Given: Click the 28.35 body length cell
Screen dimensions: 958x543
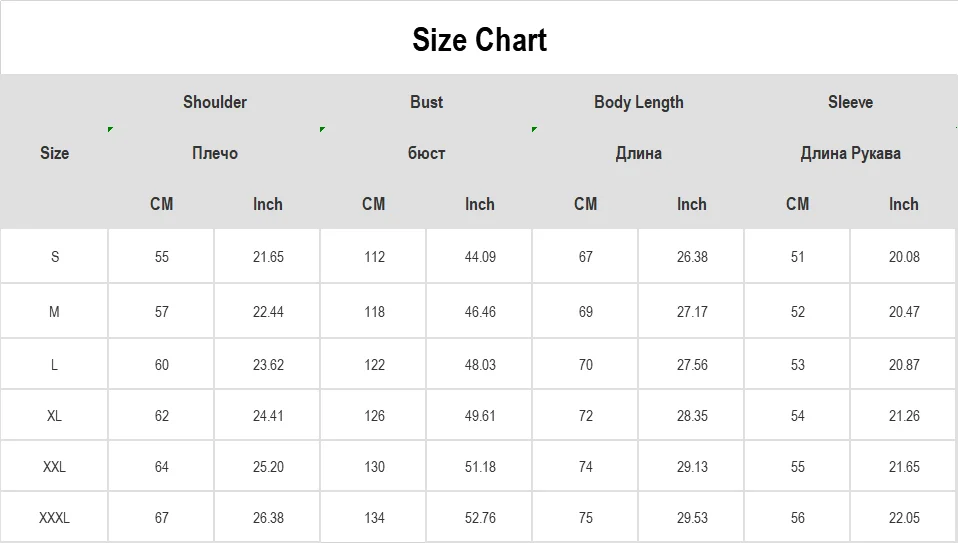Looking at the screenshot, I should 692,415.
